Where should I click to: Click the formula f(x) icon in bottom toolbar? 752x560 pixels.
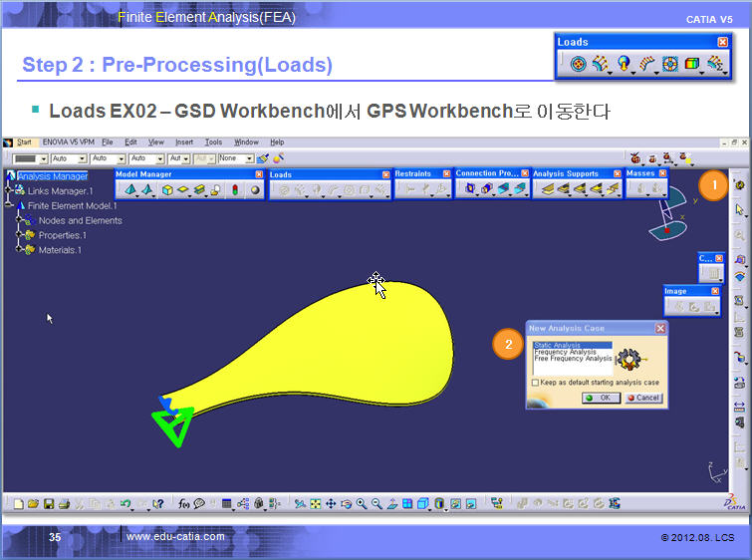click(x=185, y=504)
